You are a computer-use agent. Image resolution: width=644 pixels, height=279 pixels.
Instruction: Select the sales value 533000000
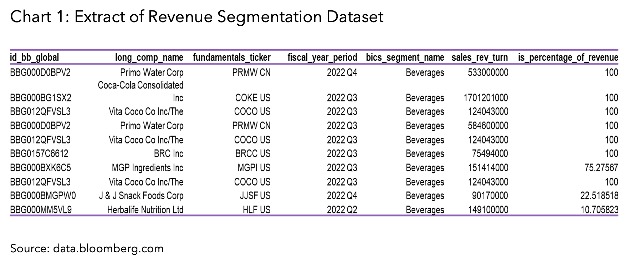click(x=488, y=73)
